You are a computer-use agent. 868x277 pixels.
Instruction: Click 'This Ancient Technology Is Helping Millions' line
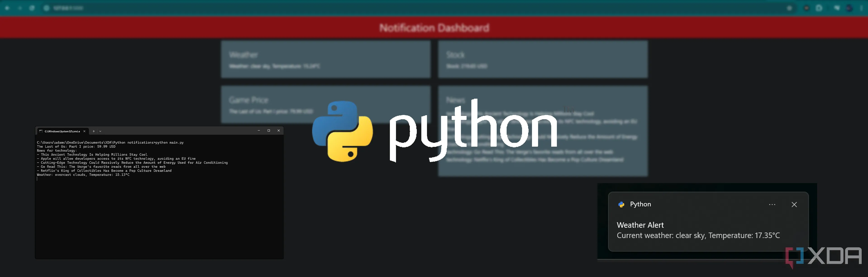tap(92, 155)
